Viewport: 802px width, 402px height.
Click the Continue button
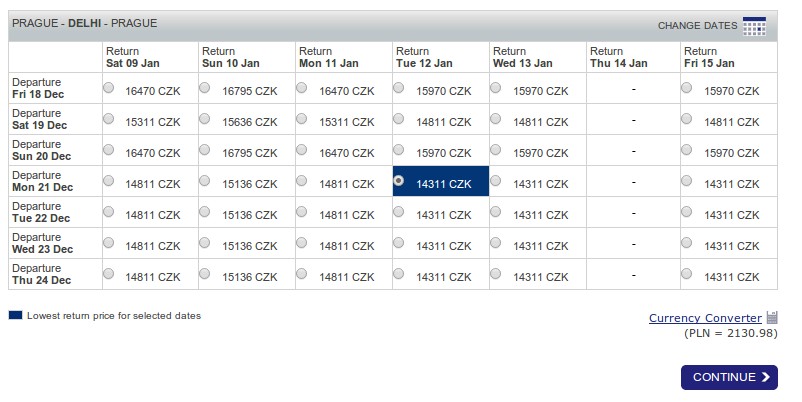point(729,377)
